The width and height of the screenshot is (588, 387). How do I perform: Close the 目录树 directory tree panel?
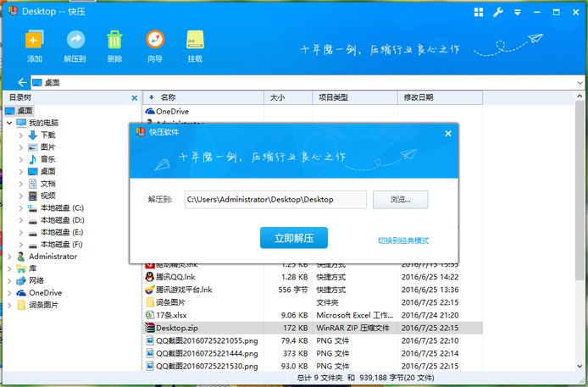pyautogui.click(x=134, y=97)
